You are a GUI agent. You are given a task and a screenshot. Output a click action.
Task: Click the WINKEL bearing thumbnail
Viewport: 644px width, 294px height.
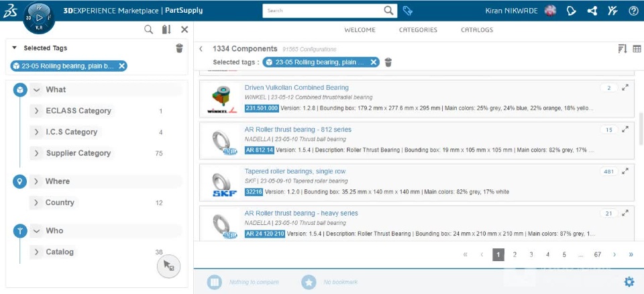tap(222, 99)
